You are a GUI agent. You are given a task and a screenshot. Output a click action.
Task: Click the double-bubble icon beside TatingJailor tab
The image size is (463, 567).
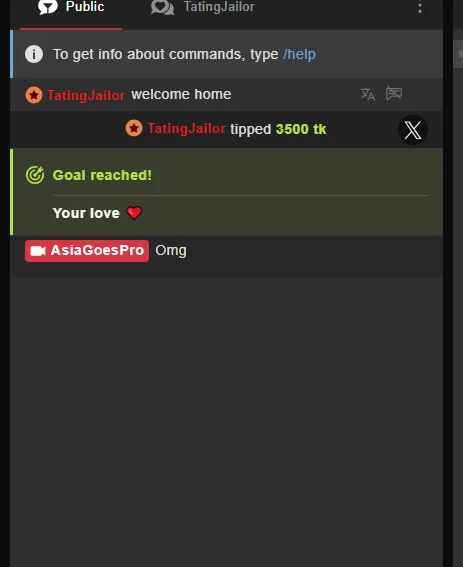(x=162, y=7)
